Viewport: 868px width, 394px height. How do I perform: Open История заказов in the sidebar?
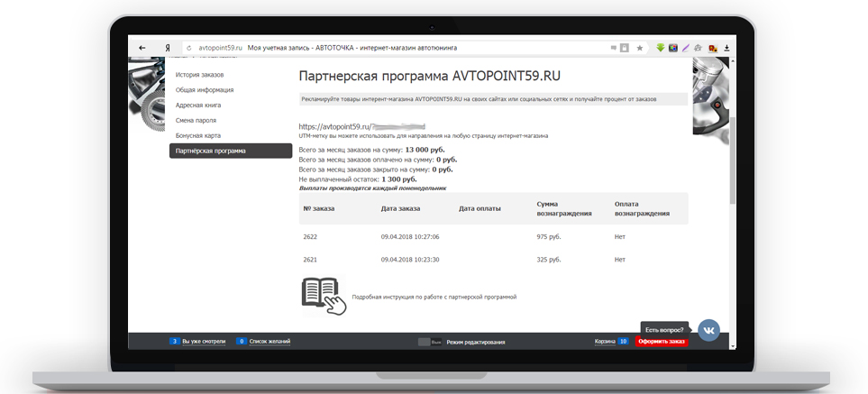coord(199,75)
